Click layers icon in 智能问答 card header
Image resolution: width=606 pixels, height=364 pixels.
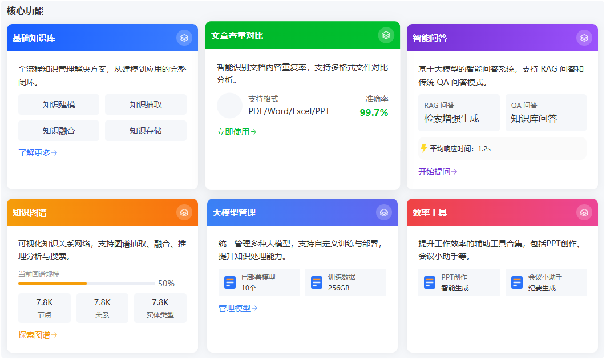click(584, 38)
